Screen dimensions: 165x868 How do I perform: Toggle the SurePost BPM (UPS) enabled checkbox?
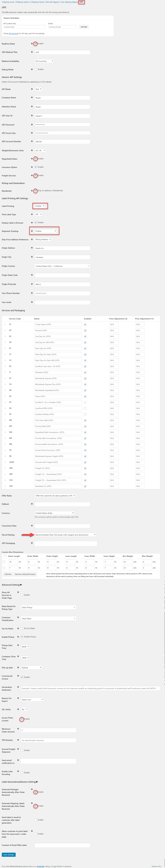(x=85, y=408)
